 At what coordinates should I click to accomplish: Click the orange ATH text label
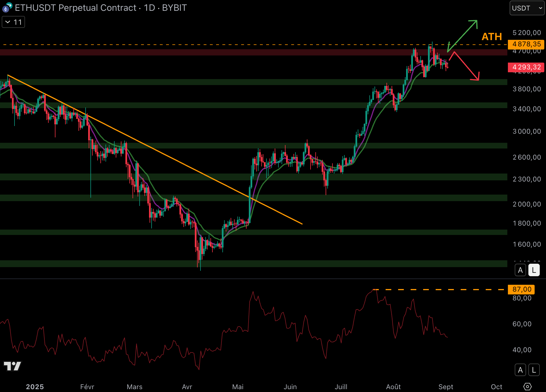coord(492,37)
